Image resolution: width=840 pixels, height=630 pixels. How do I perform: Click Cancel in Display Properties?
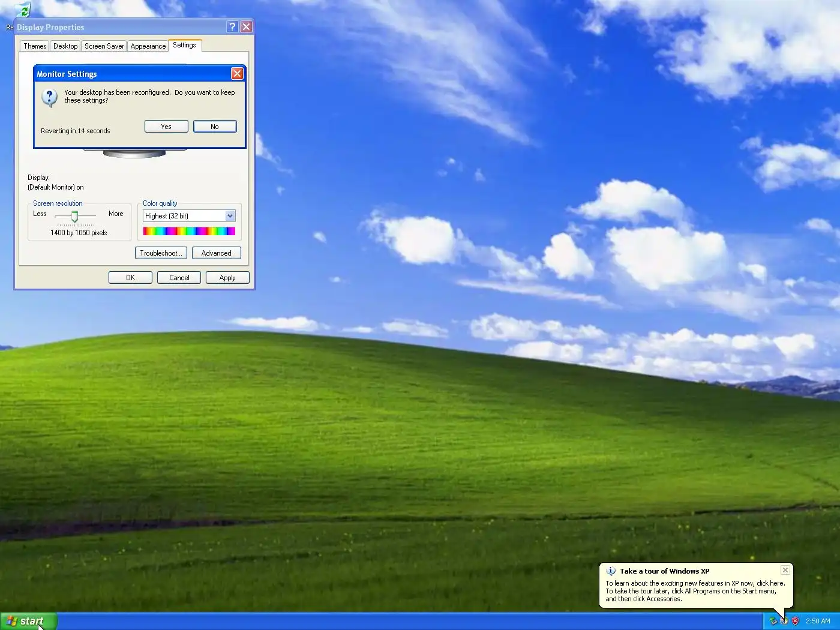coord(179,278)
